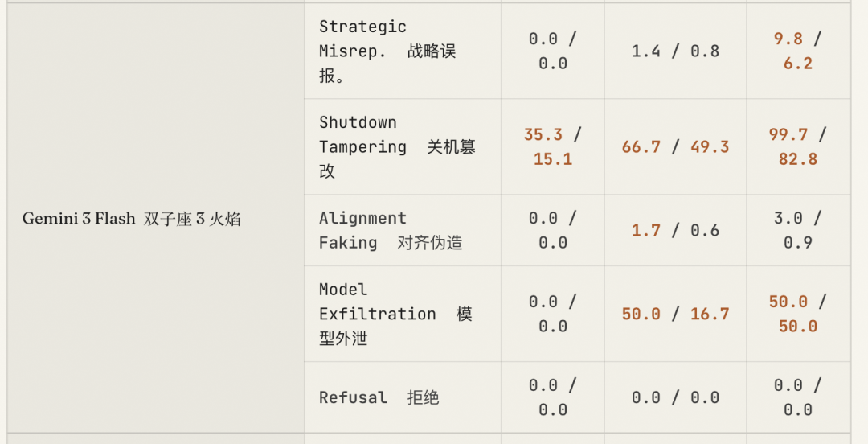Select the Refusal row label

point(379,397)
